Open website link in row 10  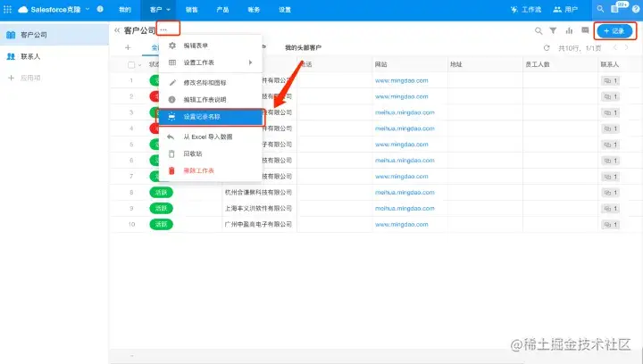pyautogui.click(x=402, y=225)
